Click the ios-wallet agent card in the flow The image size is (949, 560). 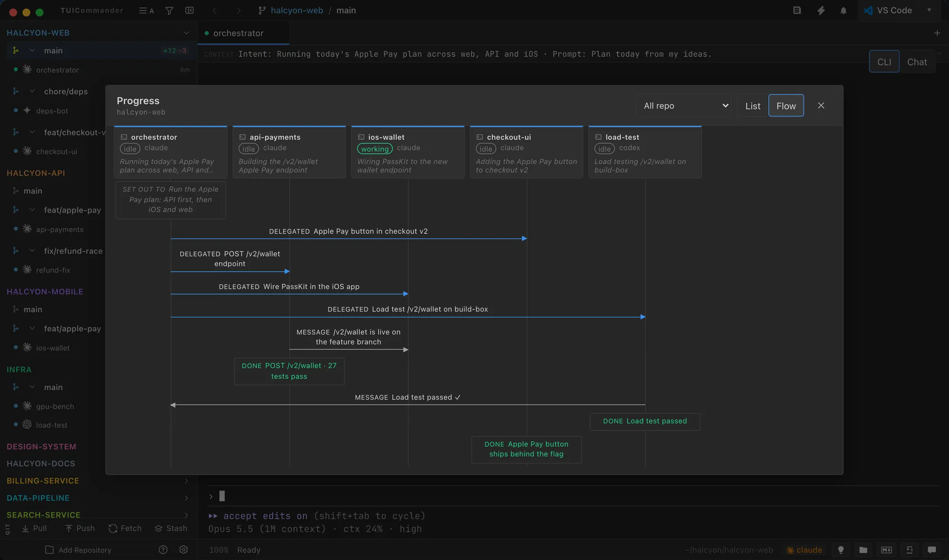(x=408, y=152)
